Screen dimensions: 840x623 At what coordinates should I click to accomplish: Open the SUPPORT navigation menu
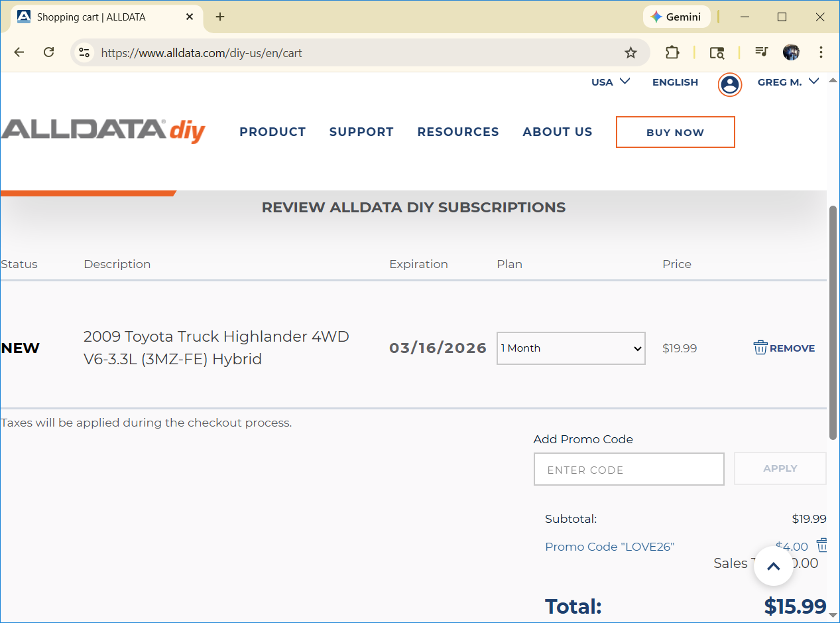(x=361, y=132)
